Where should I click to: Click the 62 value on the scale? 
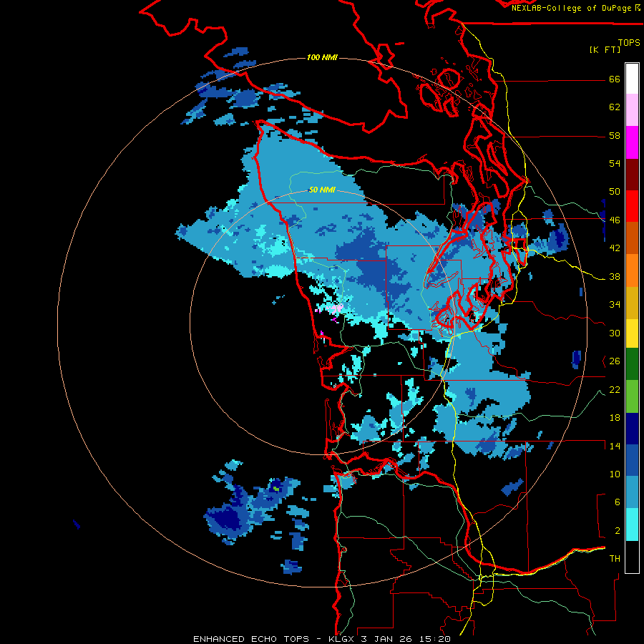coord(615,107)
